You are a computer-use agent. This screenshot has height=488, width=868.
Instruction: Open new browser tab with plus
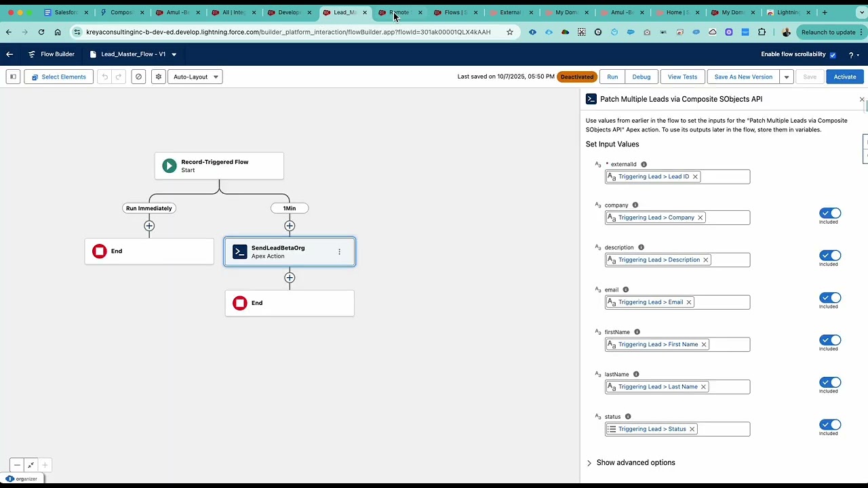[825, 12]
